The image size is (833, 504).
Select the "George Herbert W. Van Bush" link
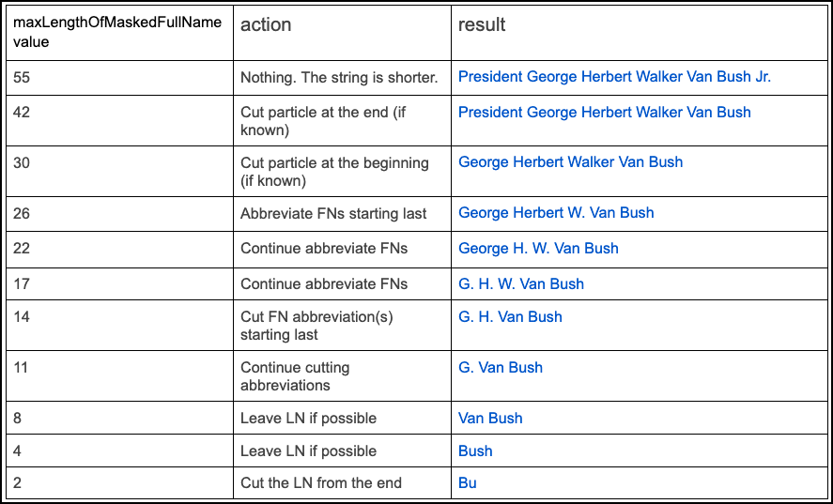556,213
